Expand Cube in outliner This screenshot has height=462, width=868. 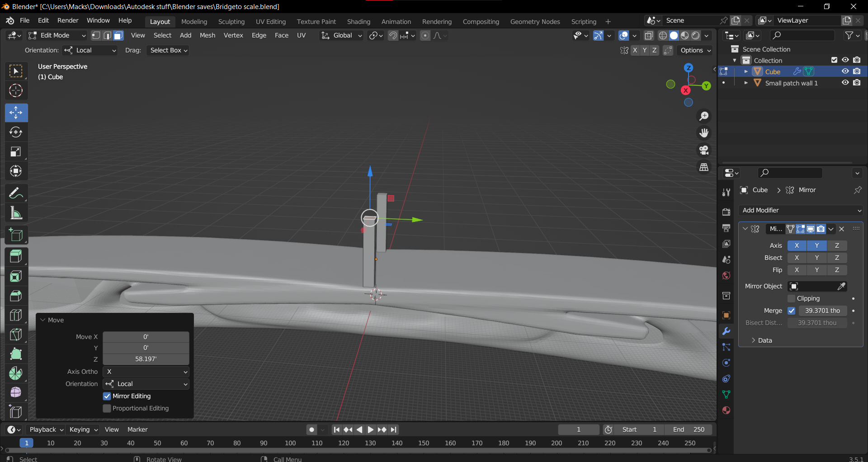pyautogui.click(x=746, y=71)
